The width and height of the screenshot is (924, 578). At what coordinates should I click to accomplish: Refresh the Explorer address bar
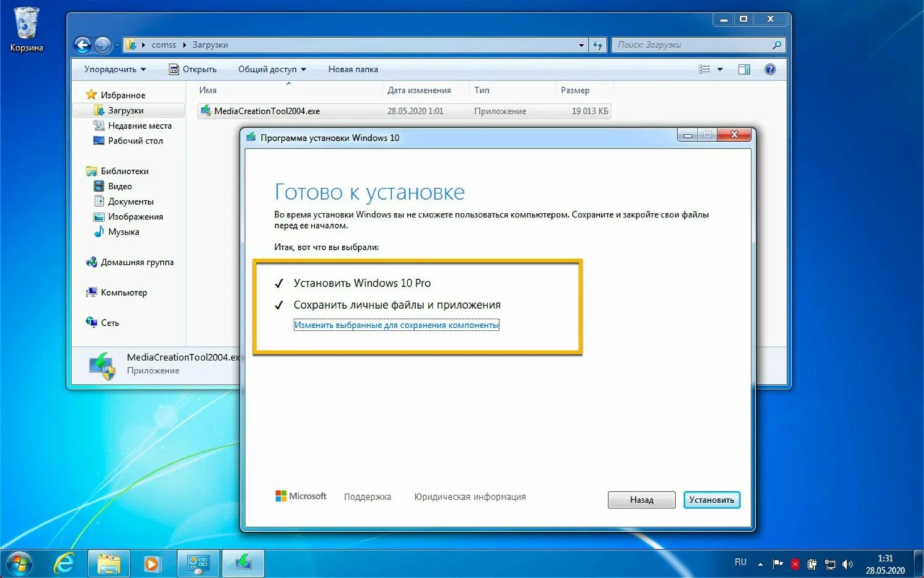(598, 45)
